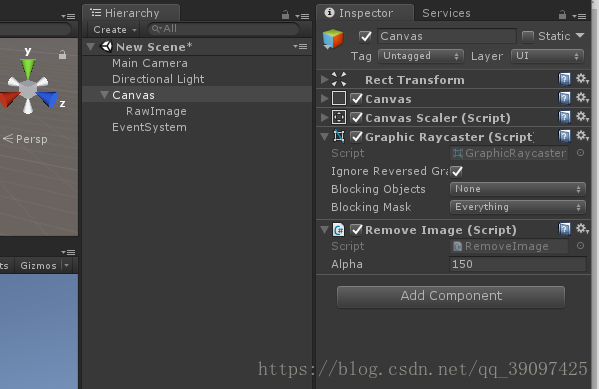Click the Alpha value field
Viewport: 599px width, 389px height.
coord(518,264)
